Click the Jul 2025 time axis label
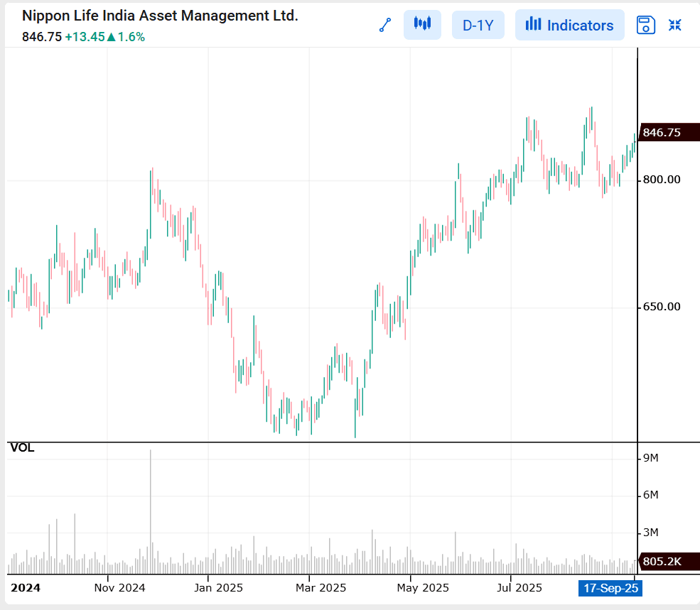The image size is (700, 610). pos(519,588)
